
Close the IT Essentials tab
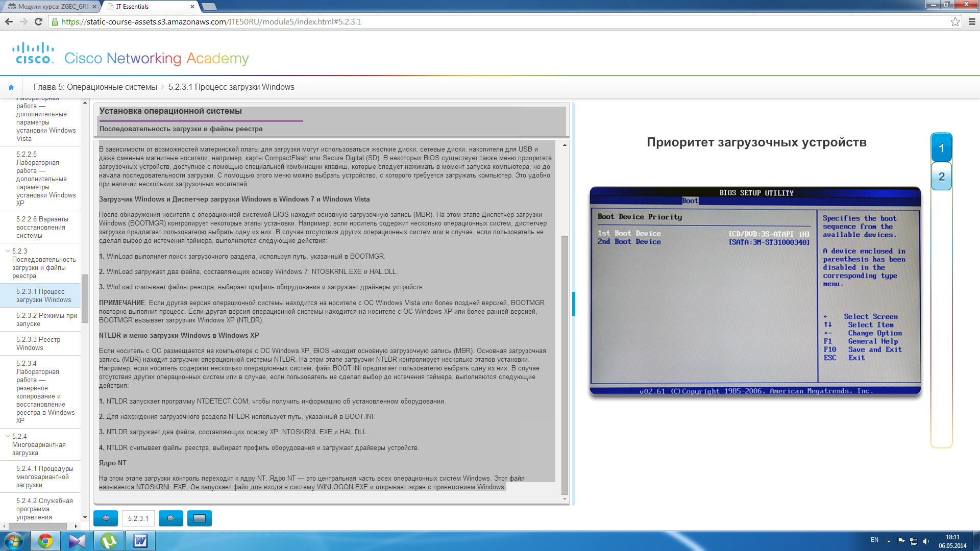coord(192,7)
